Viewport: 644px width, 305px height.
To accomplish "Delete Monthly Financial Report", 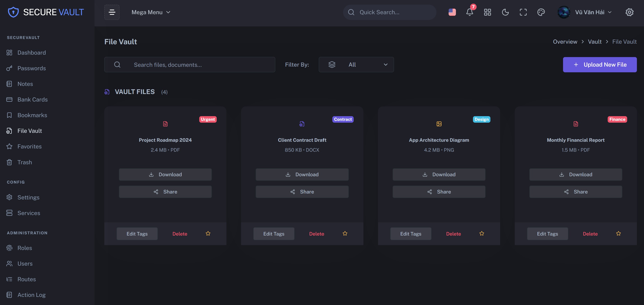I will coord(590,234).
